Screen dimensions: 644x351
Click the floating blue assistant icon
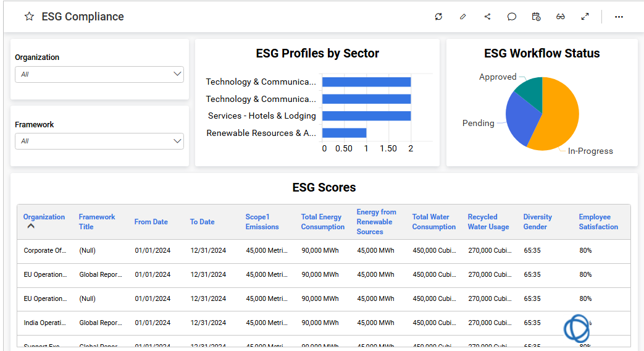577,328
